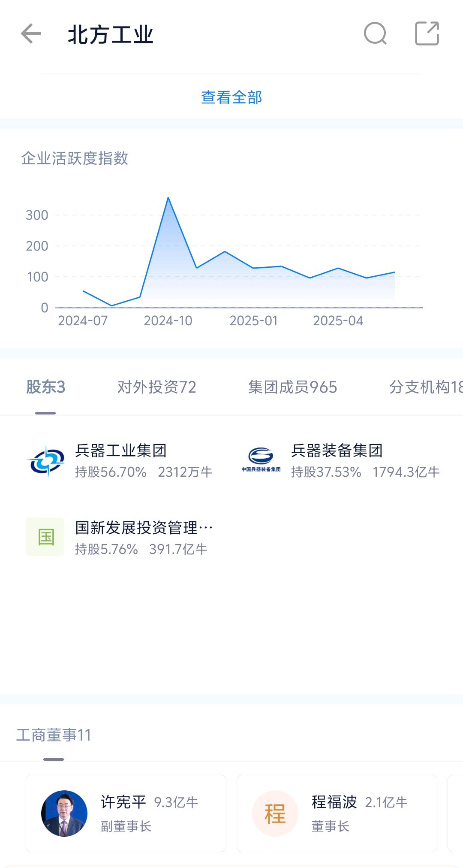
Task: Select the 工商董事11 tab
Action: 54,735
